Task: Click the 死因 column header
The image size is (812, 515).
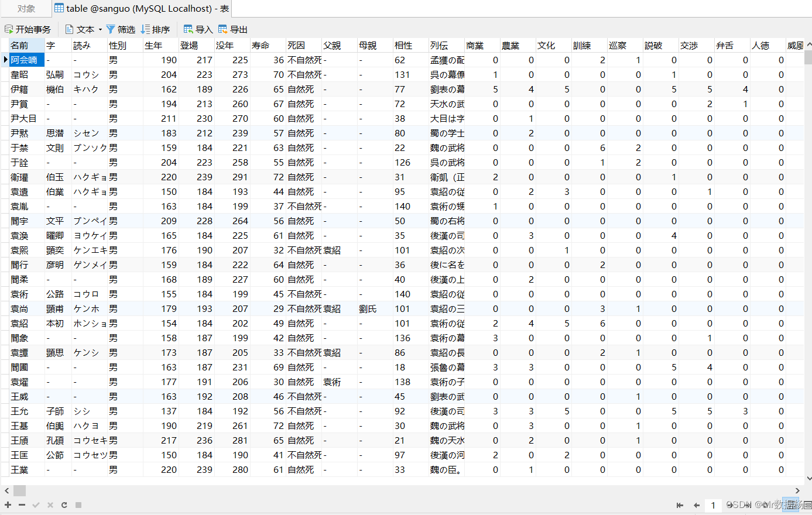Action: (304, 45)
